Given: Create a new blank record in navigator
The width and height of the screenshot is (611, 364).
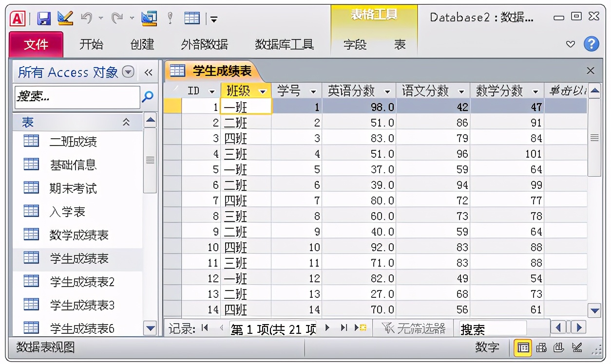Looking at the screenshot, I should 361,328.
